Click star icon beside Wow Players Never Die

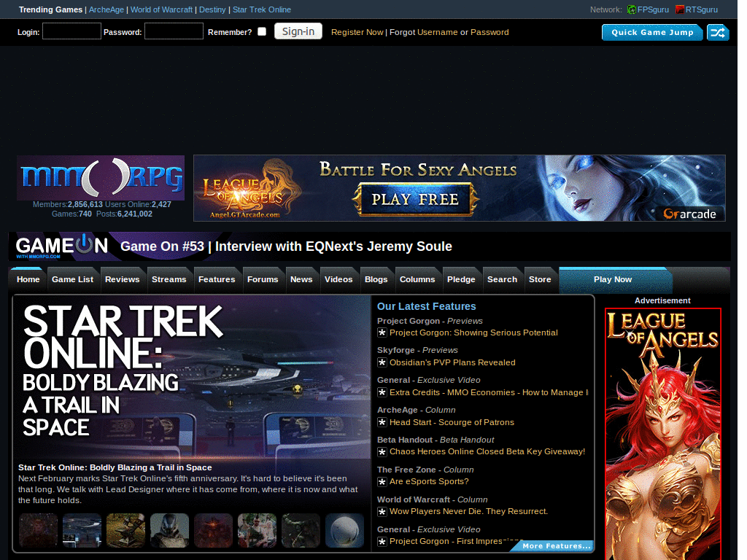[382, 512]
